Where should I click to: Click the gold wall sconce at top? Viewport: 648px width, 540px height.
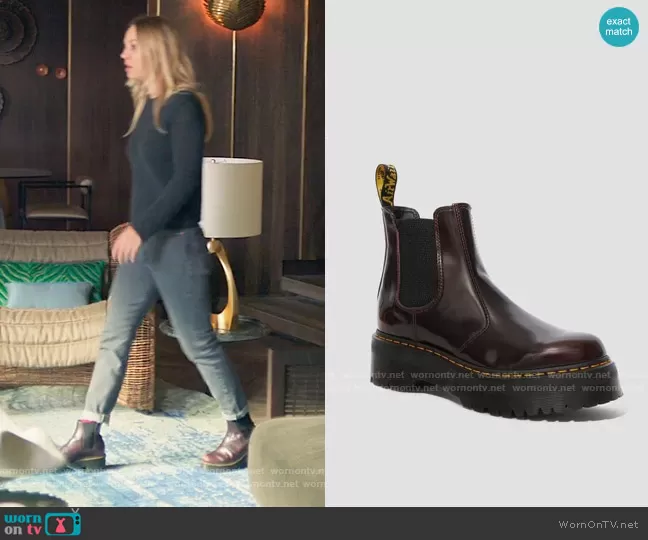coord(235,14)
